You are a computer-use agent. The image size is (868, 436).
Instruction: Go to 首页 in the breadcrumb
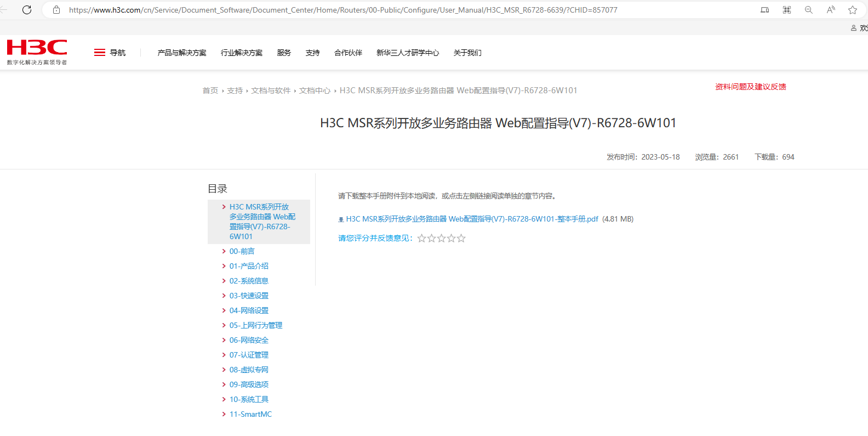[x=210, y=90]
